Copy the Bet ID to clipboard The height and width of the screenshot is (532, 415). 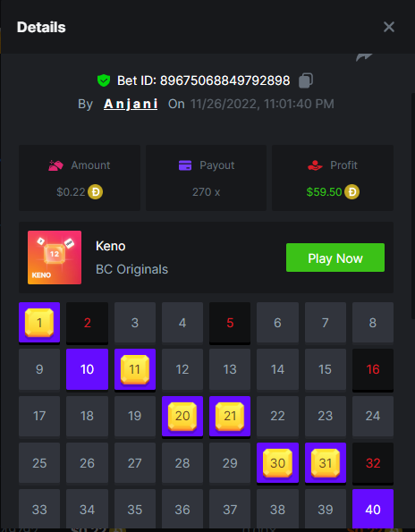pos(306,80)
